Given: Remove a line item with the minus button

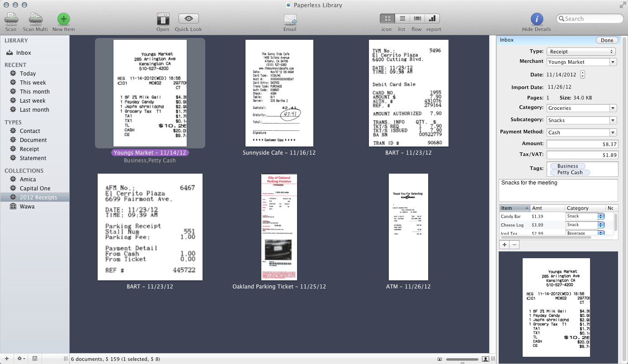Looking at the screenshot, I should pyautogui.click(x=514, y=245).
